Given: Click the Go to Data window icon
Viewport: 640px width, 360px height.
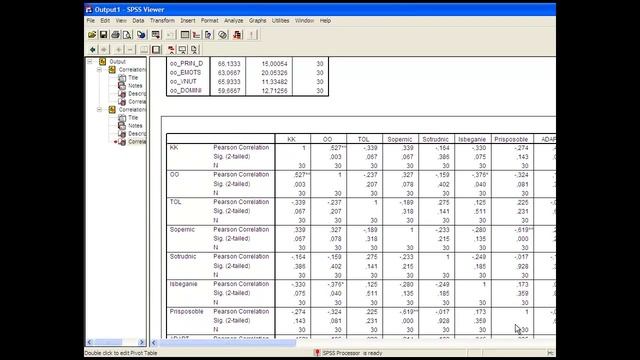Looking at the screenshot, I should click(x=185, y=35).
